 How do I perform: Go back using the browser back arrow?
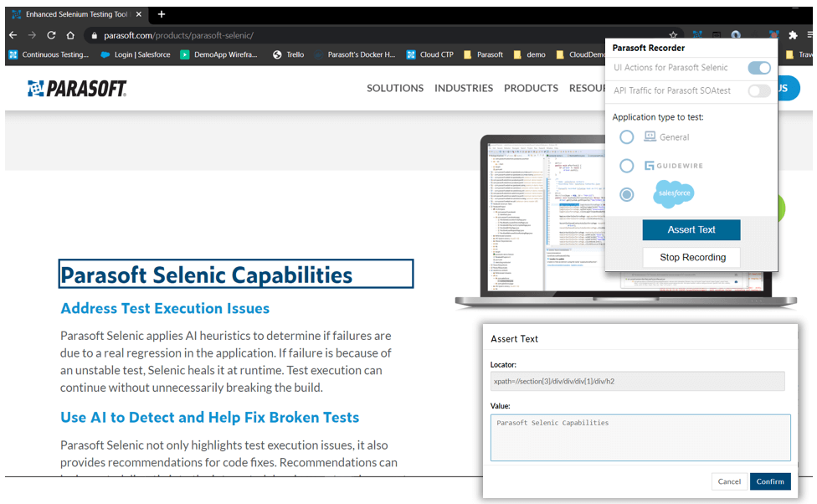(x=13, y=35)
